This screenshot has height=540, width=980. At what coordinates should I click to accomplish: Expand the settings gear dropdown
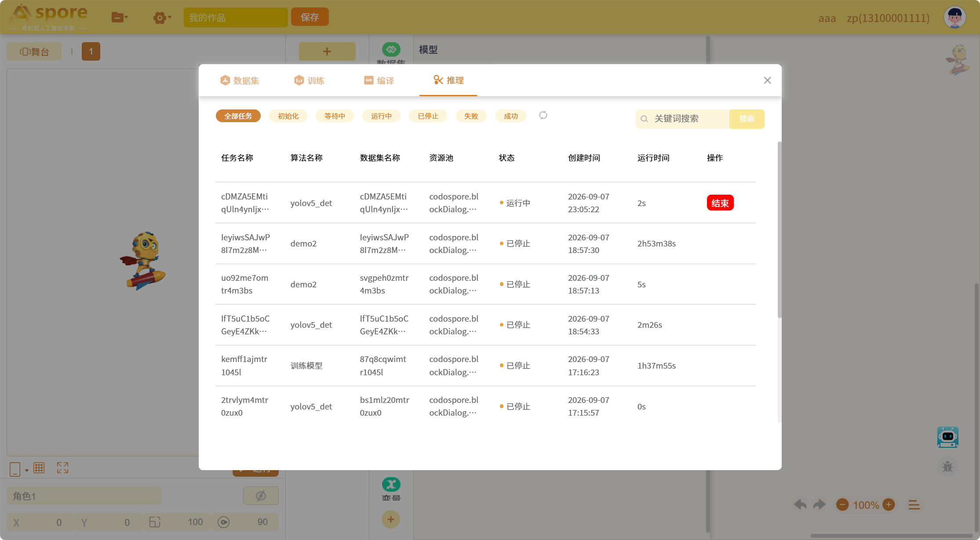coord(162,18)
